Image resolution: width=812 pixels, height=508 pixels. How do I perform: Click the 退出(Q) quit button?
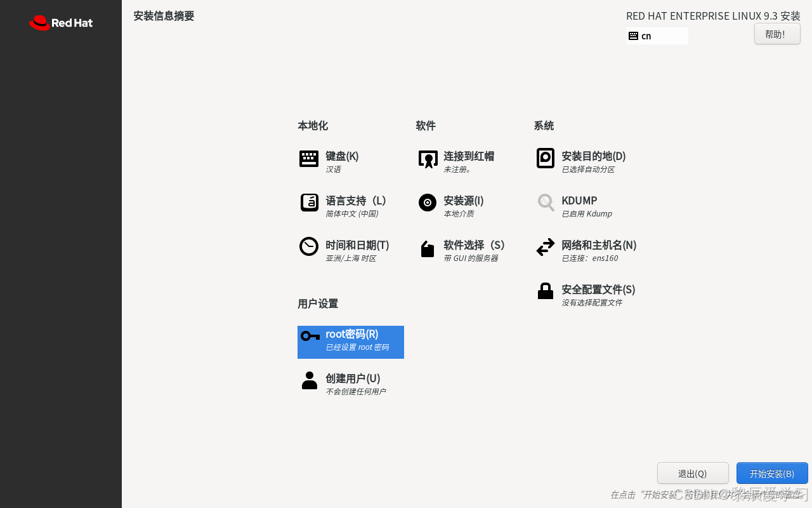[693, 474]
